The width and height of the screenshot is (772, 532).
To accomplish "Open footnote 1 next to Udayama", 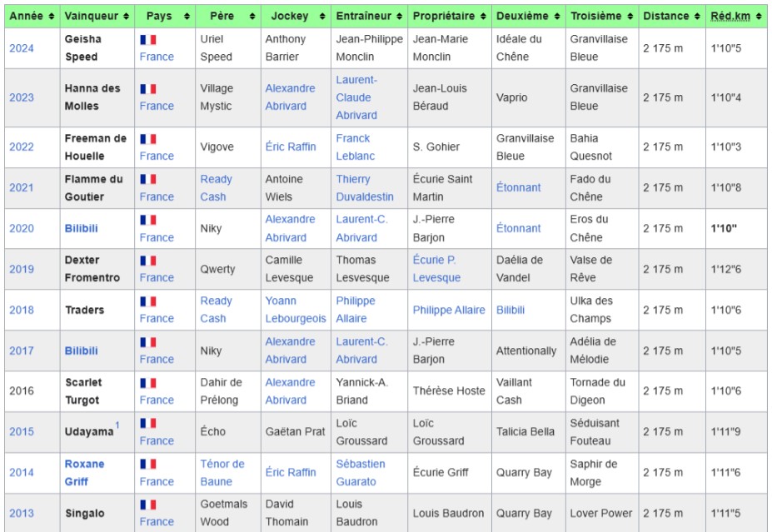I will (117, 426).
